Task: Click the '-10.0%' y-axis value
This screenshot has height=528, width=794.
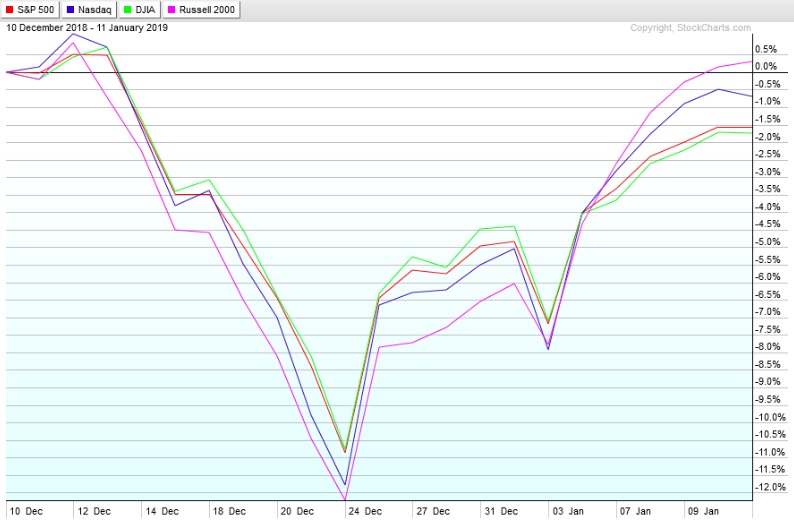Action: (x=770, y=417)
